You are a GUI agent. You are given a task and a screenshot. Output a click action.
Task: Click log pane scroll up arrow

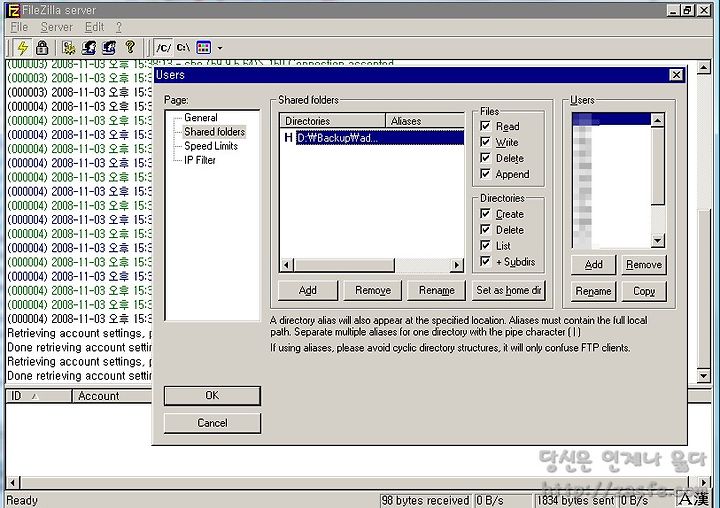coord(703,67)
